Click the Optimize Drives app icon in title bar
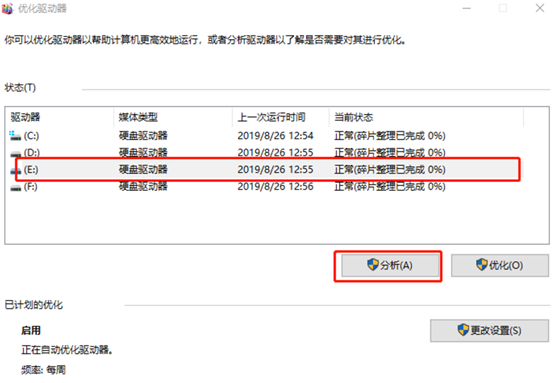554x383 pixels. [7, 8]
